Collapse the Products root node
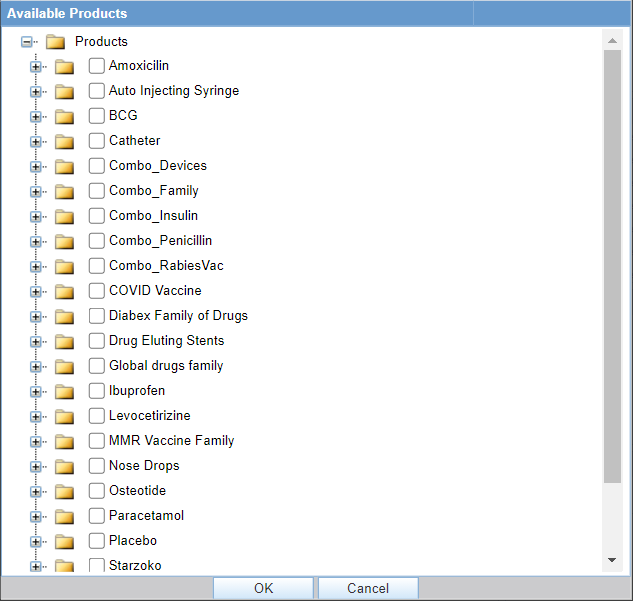This screenshot has width=633, height=601. pyautogui.click(x=26, y=42)
